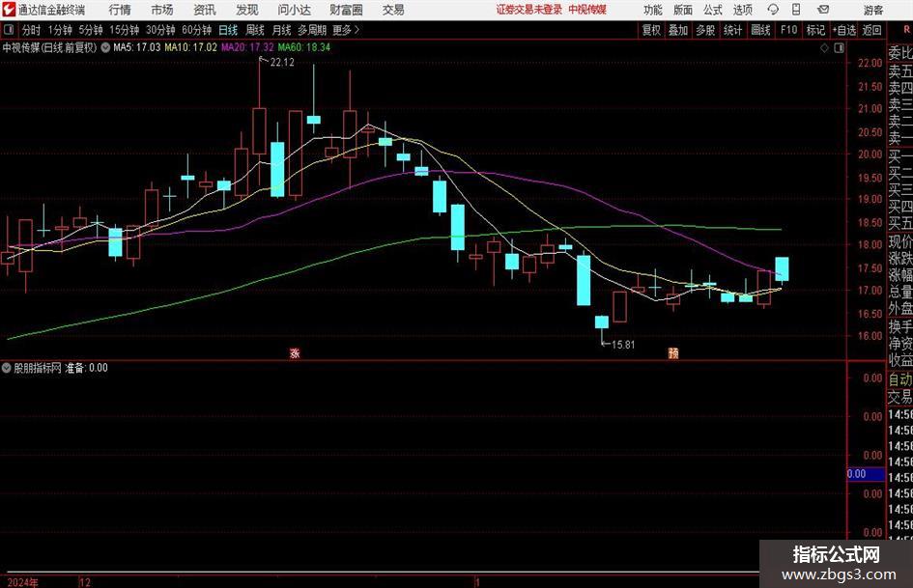
Task: Click the purple MA20: 17.32 indicator value
Action: (247, 47)
